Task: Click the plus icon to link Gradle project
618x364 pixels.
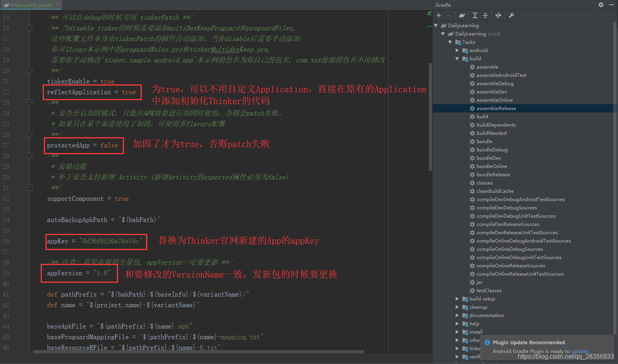Action: pos(439,15)
